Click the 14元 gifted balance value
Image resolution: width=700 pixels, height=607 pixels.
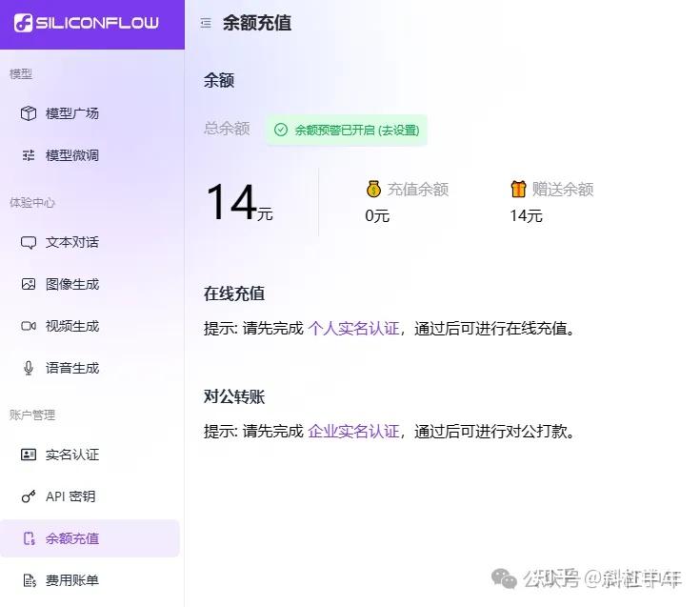[526, 215]
